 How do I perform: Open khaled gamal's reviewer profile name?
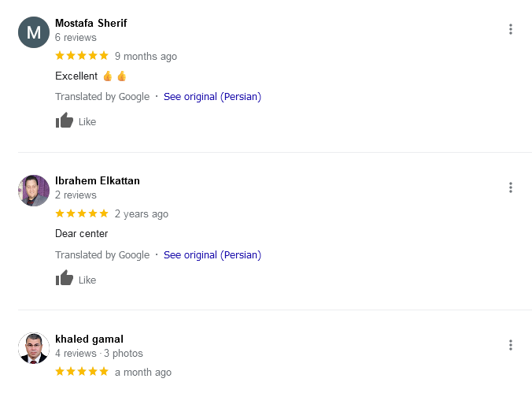(89, 339)
